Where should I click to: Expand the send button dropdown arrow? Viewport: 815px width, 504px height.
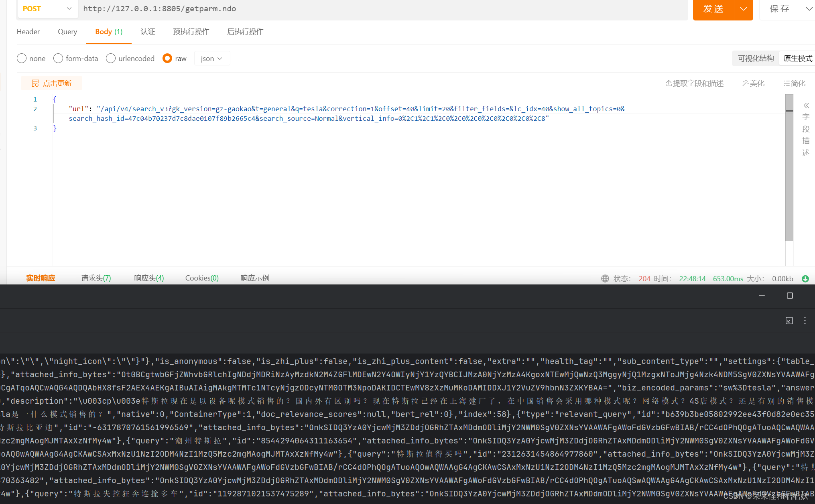click(x=744, y=9)
